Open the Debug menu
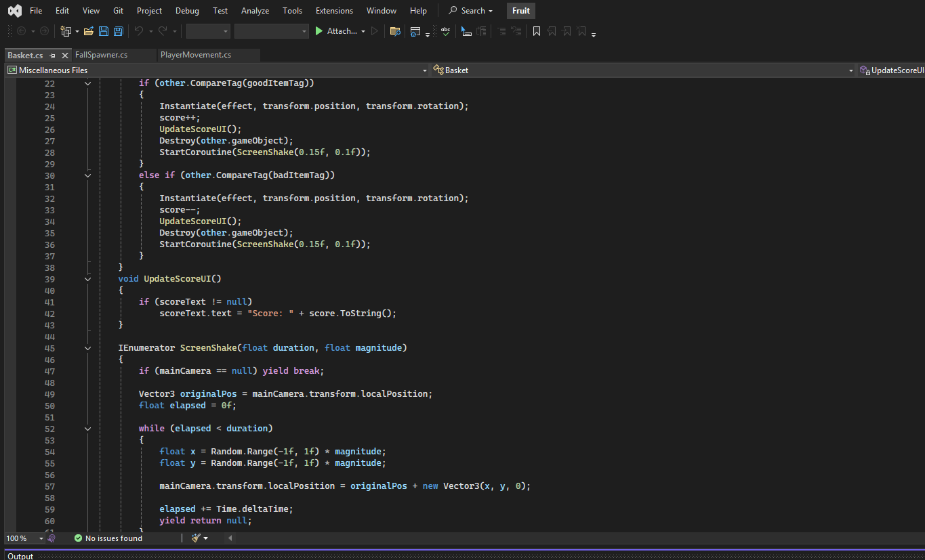925x560 pixels. (x=187, y=11)
